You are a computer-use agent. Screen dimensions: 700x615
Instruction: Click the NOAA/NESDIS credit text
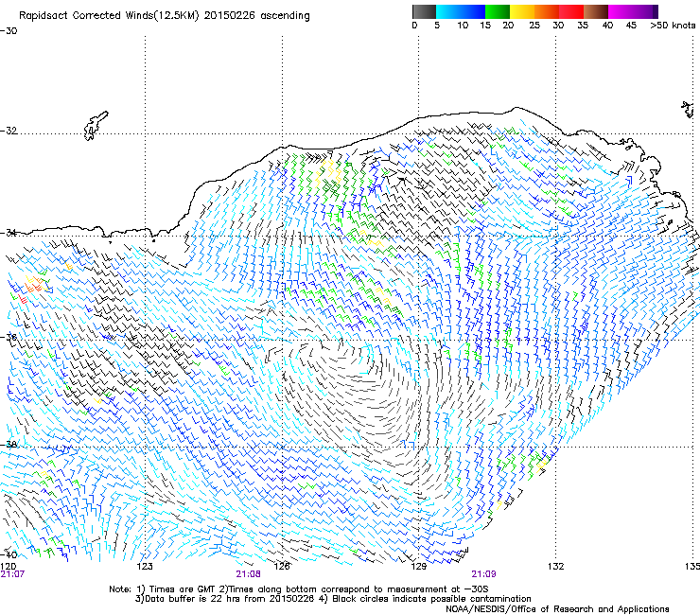[557, 609]
